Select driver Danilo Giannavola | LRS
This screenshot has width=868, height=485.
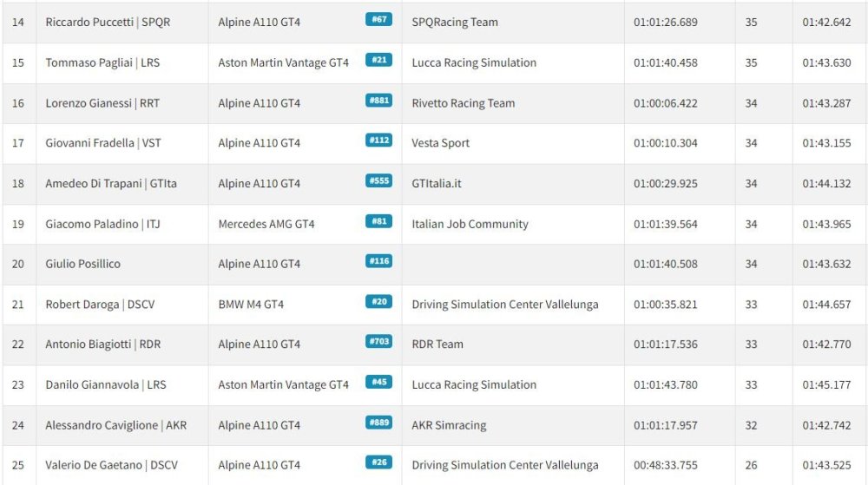tap(106, 384)
